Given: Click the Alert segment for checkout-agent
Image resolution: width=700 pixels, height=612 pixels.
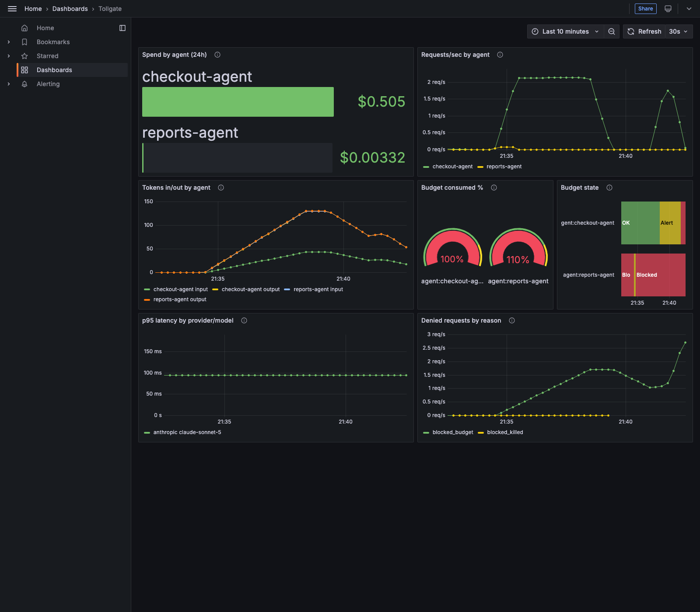Looking at the screenshot, I should point(670,223).
